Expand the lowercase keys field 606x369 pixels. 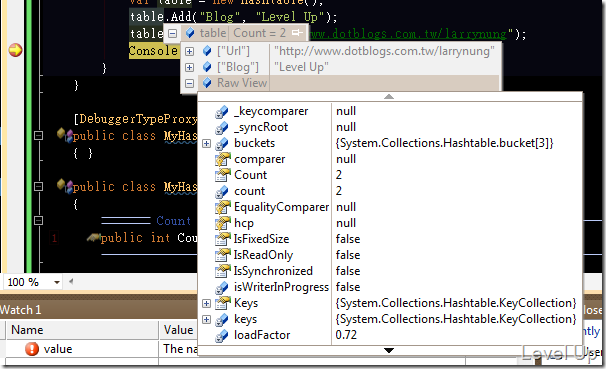click(206, 320)
